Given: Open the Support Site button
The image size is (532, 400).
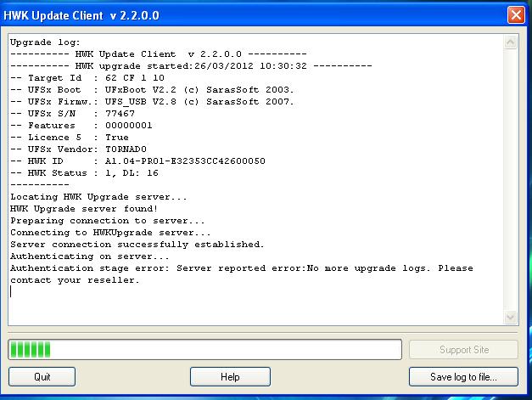Looking at the screenshot, I should (x=463, y=350).
